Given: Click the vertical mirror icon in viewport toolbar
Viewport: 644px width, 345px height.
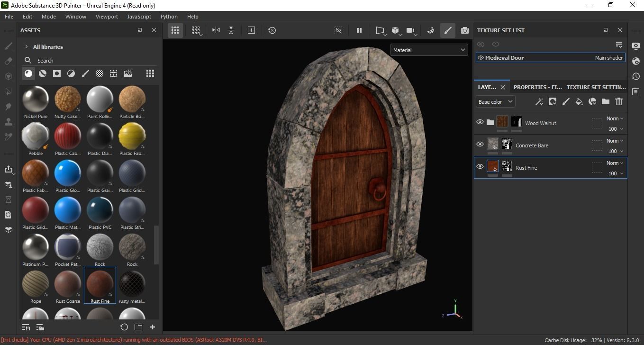Looking at the screenshot, I should [231, 30].
